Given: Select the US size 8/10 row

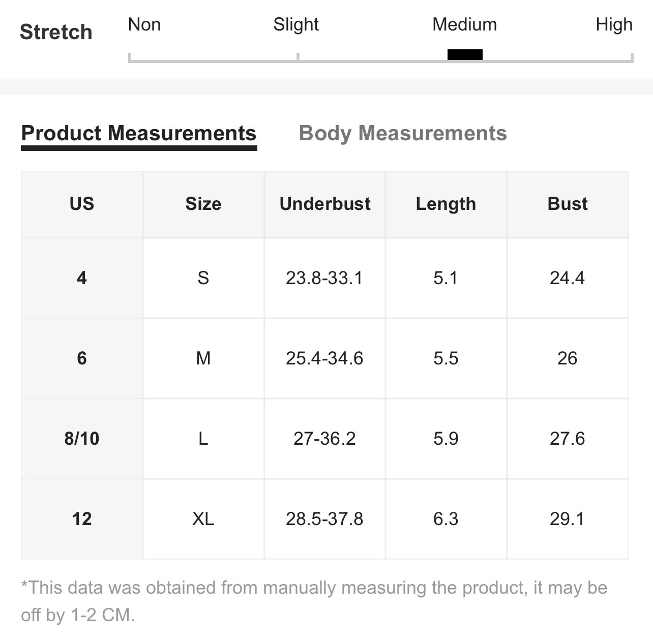Looking at the screenshot, I should 325,439.
